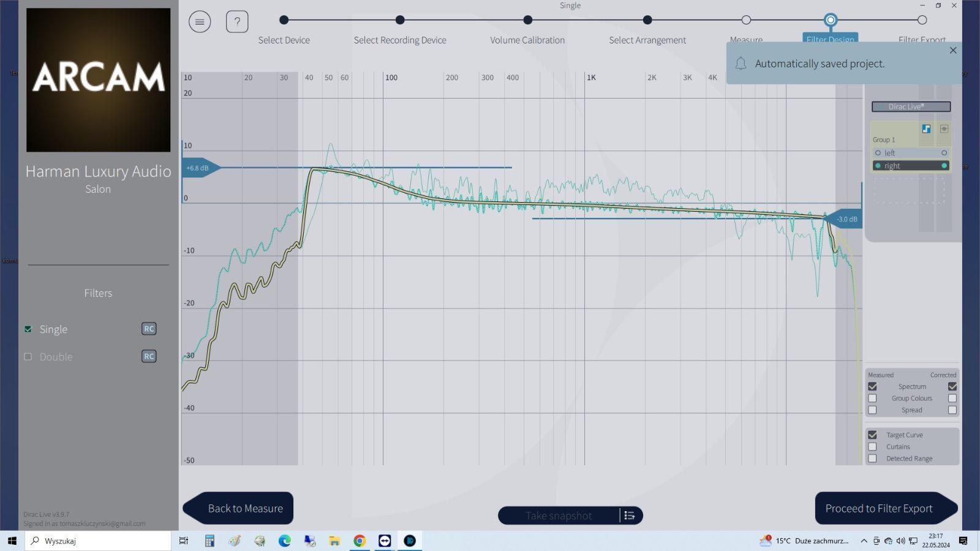
Task: Toggle Measured Group Colours checkbox
Action: 872,399
